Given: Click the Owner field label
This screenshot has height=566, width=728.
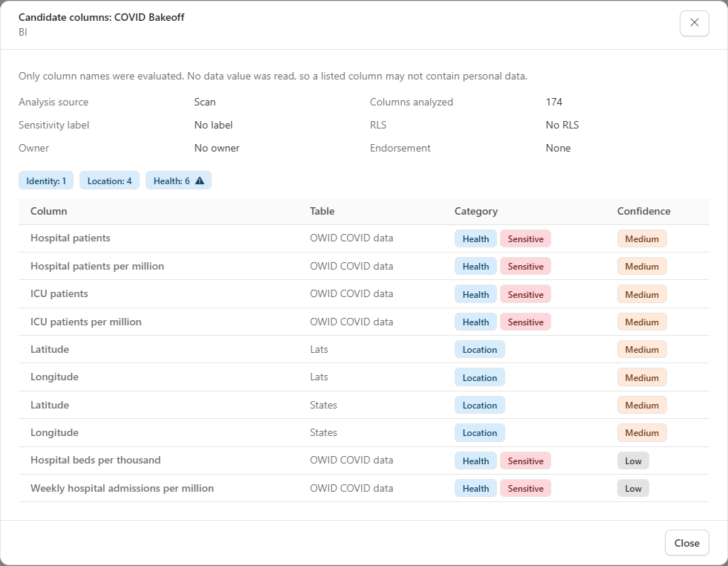Looking at the screenshot, I should pos(33,148).
